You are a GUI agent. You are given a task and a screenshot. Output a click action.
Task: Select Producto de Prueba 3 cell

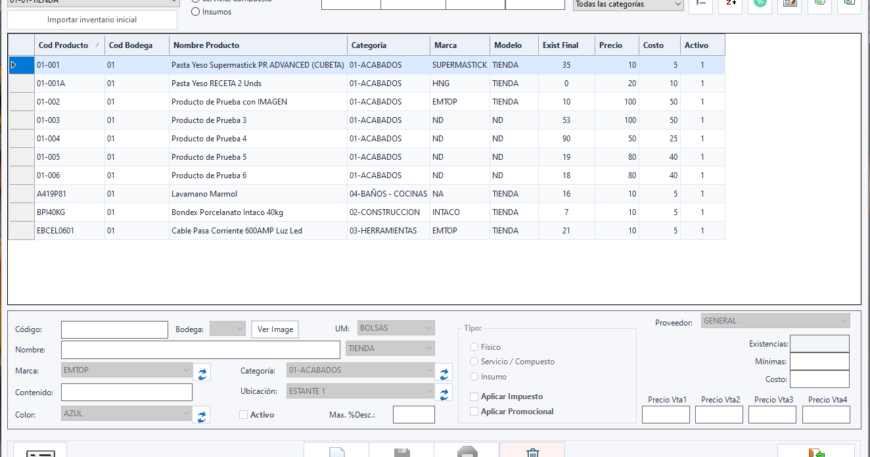pos(258,120)
